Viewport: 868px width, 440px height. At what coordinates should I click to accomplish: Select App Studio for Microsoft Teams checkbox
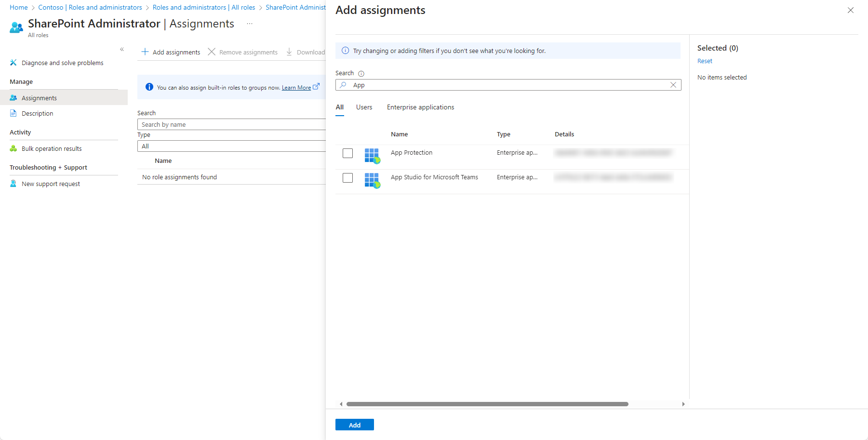pos(347,178)
